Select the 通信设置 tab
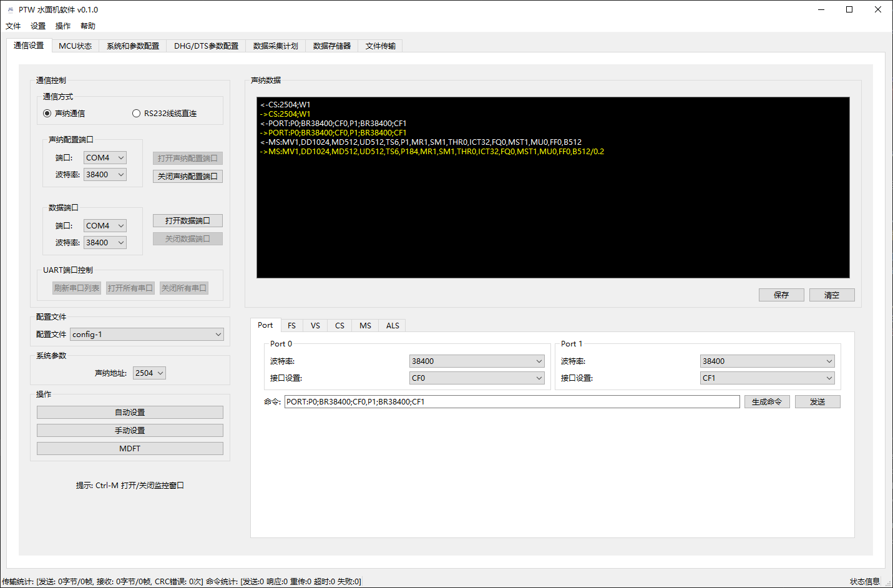Image resolution: width=893 pixels, height=588 pixels. click(29, 46)
